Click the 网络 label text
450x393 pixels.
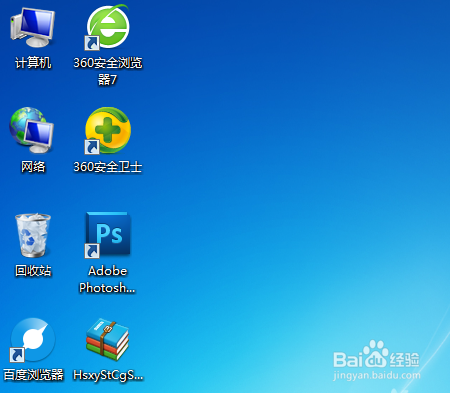click(x=33, y=167)
